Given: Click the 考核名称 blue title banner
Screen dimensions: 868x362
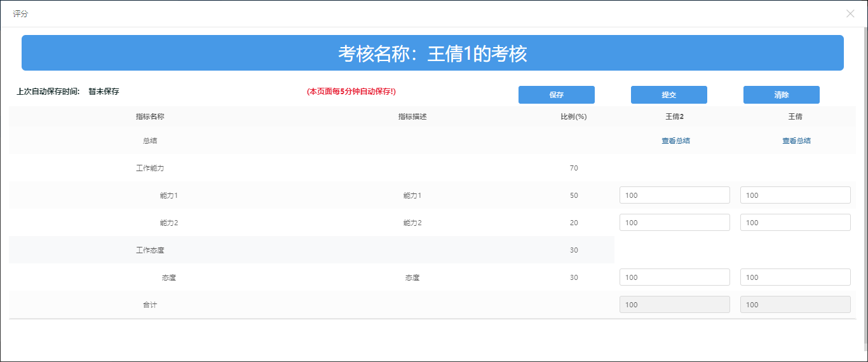Looking at the screenshot, I should 432,53.
